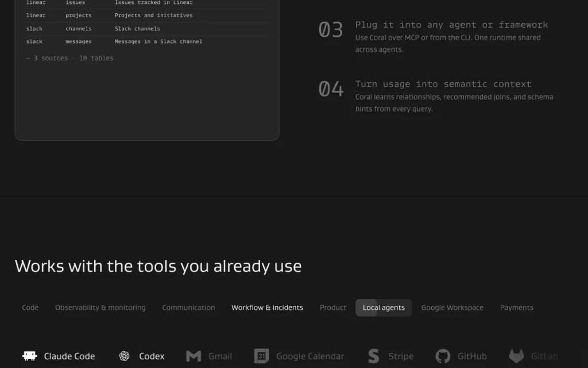This screenshot has height=368, width=588.
Task: Click "slack" source in the channels row
Action: [34, 29]
